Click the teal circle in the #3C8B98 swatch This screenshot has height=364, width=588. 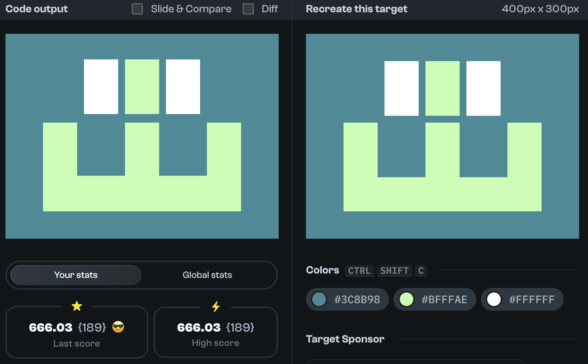(319, 299)
